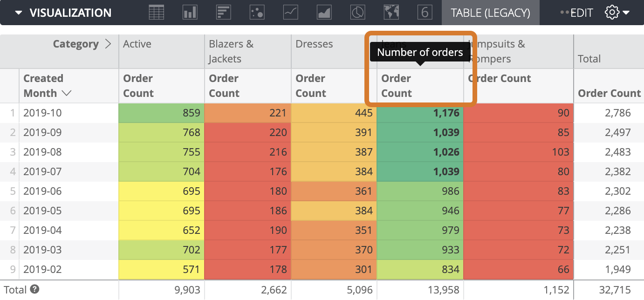Switch to line chart visualization
This screenshot has height=300, width=644.
coord(291,13)
